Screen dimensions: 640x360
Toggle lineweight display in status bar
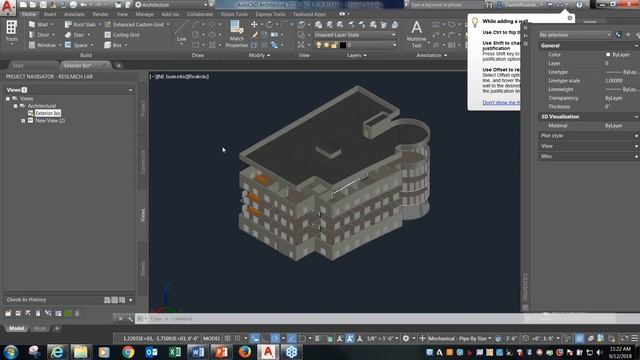319,338
